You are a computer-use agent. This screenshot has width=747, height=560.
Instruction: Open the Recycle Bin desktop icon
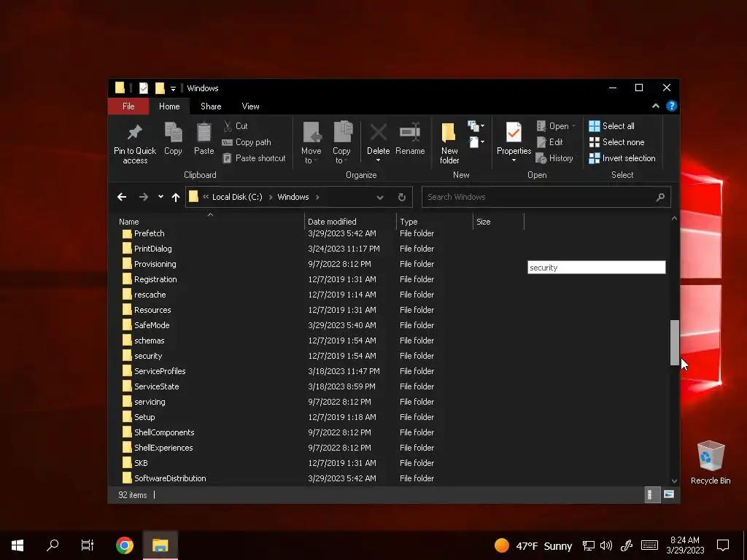click(x=711, y=462)
